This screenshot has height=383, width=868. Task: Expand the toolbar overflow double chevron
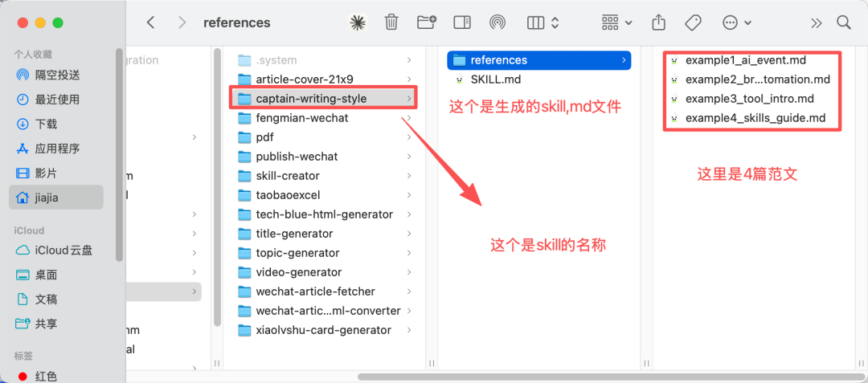click(816, 22)
